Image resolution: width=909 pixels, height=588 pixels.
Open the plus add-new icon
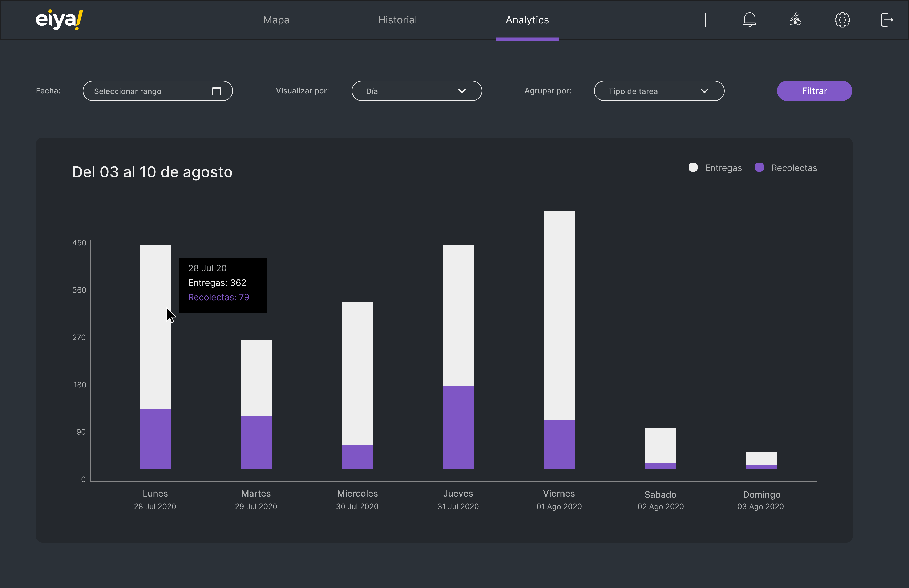click(x=705, y=20)
